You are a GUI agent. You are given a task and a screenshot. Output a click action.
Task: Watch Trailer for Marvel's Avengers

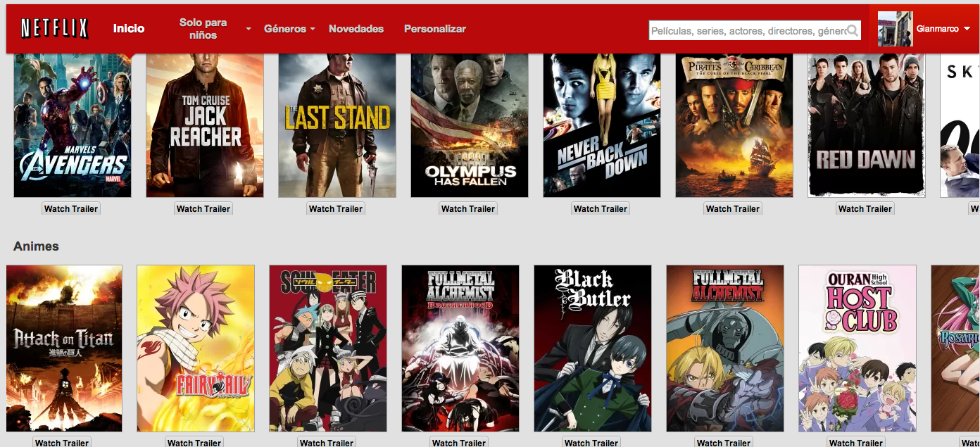(71, 208)
